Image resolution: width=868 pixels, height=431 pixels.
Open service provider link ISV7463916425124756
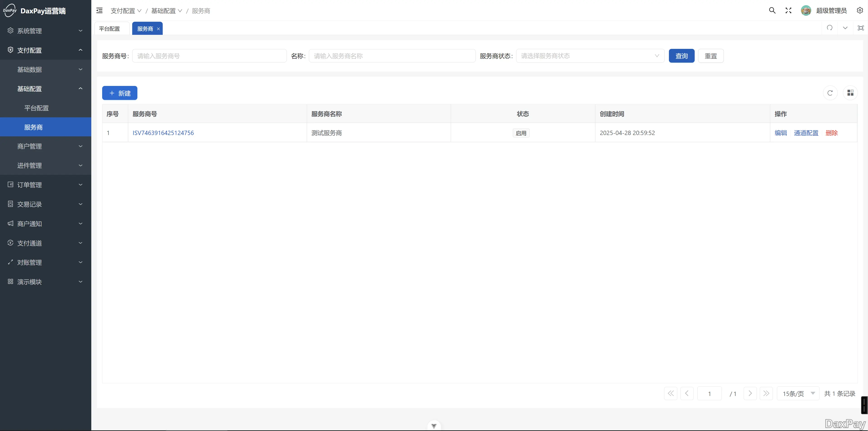click(x=163, y=133)
